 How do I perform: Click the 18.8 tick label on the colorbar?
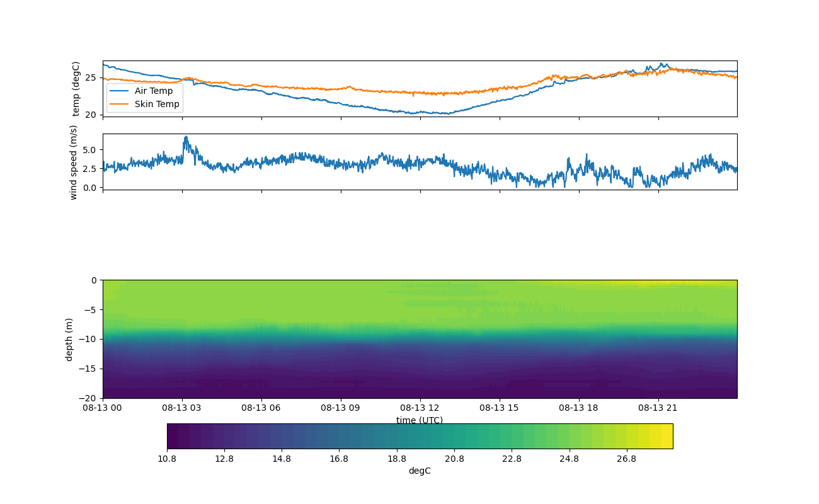pos(396,459)
